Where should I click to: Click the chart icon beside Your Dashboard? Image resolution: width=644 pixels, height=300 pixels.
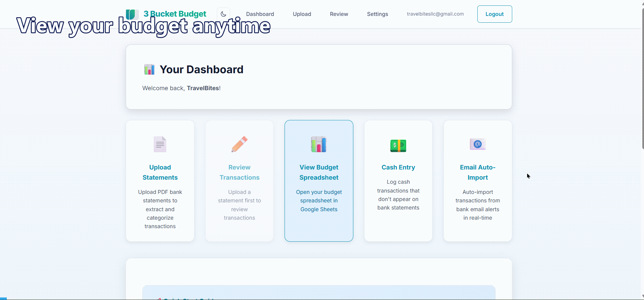point(149,69)
